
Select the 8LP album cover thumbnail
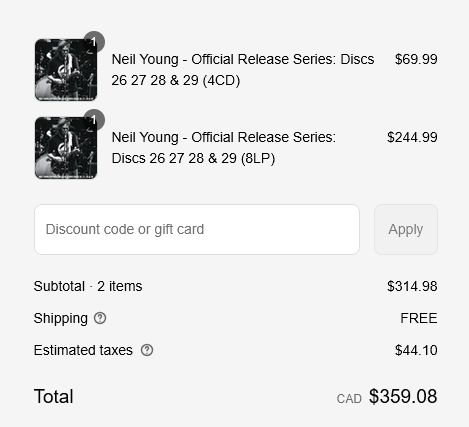(66, 148)
